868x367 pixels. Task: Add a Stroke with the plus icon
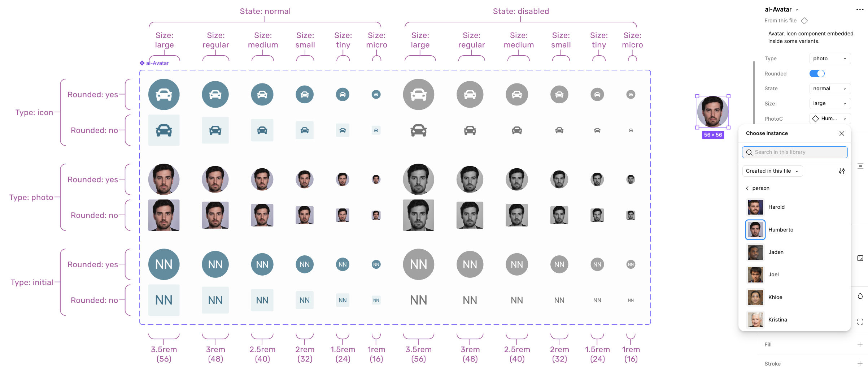(860, 363)
